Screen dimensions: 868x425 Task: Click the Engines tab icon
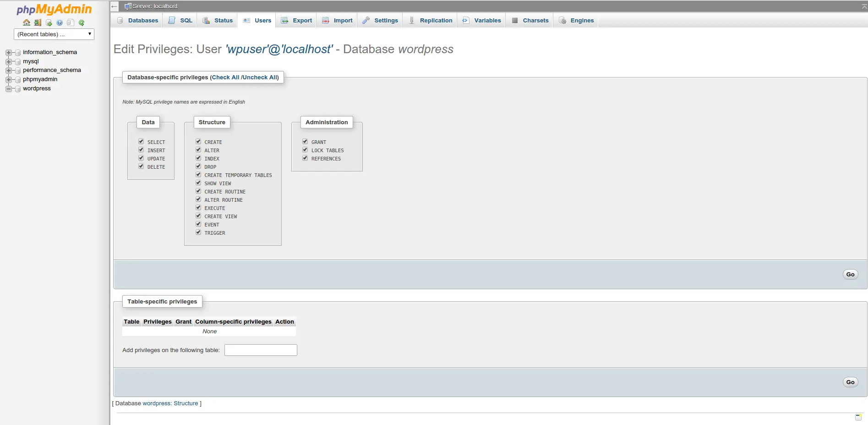pyautogui.click(x=562, y=21)
